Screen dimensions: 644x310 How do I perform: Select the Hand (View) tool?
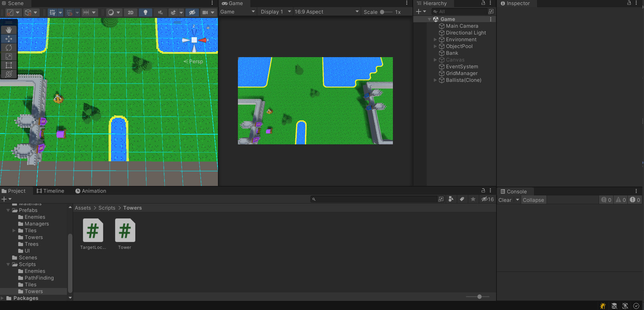point(9,30)
